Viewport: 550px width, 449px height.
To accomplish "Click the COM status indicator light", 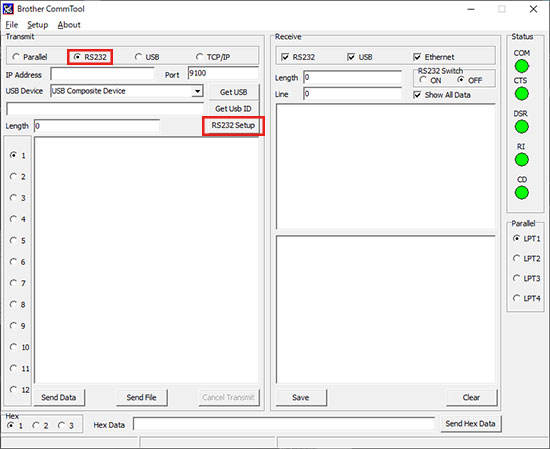I will tap(522, 66).
